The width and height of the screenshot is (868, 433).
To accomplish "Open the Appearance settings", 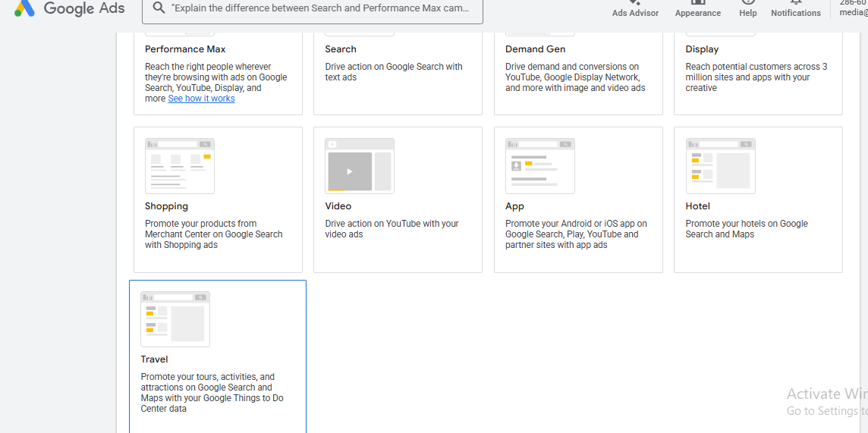I will coord(697,9).
